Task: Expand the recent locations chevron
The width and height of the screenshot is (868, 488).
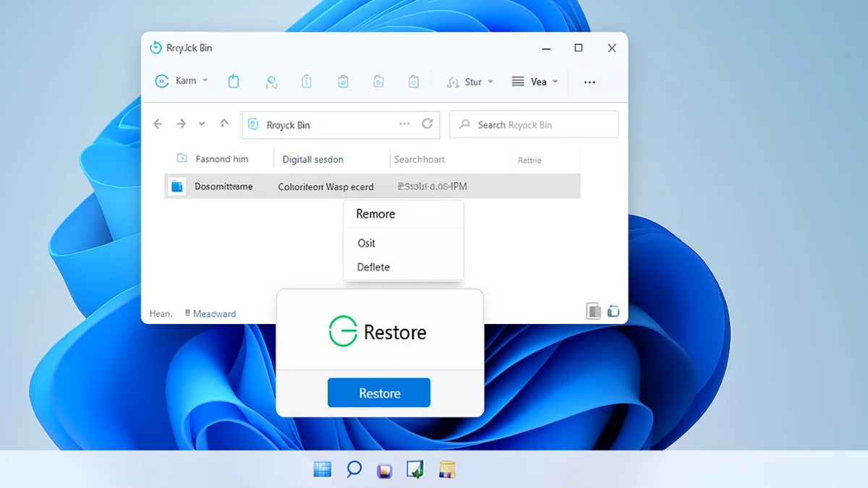Action: click(202, 124)
